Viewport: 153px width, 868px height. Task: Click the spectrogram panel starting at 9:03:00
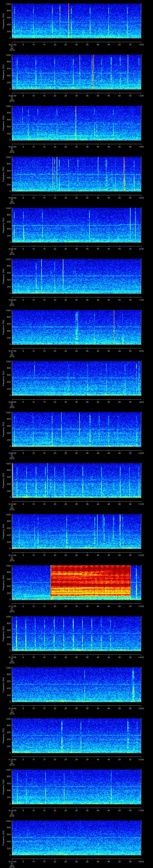(x=77, y=123)
